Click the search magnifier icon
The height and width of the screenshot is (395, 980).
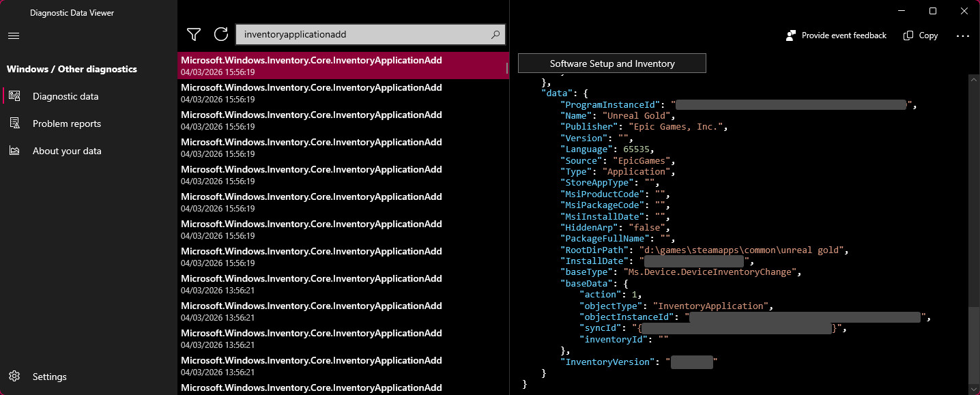click(495, 34)
